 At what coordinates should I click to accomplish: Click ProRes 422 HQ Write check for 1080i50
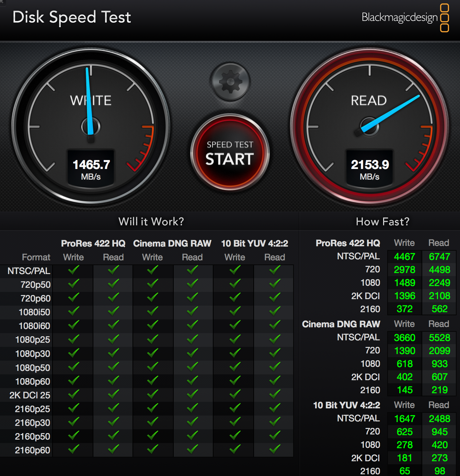[x=73, y=311]
